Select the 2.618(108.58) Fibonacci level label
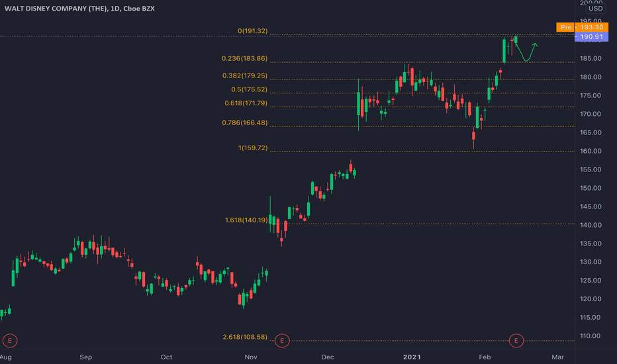The height and width of the screenshot is (364, 617). point(245,337)
